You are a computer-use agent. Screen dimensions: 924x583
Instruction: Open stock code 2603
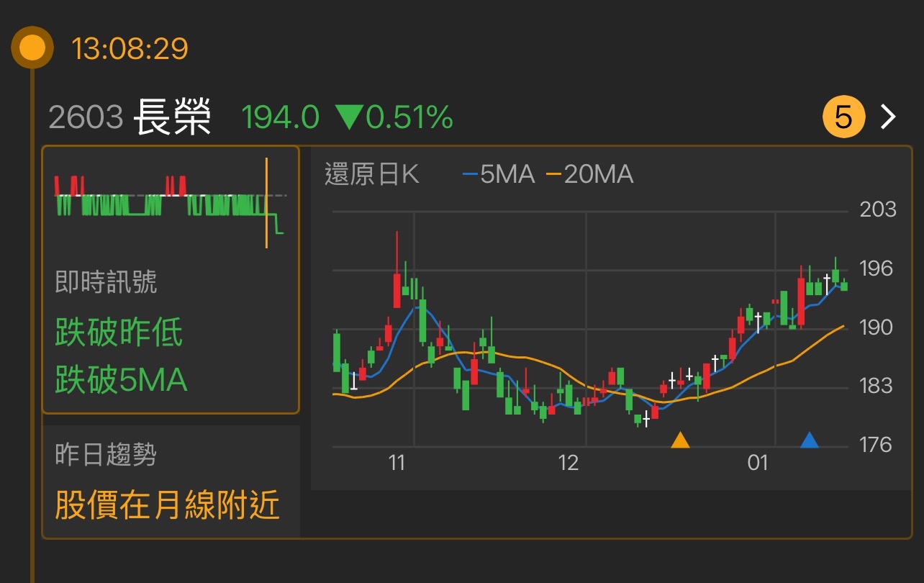coord(86,117)
